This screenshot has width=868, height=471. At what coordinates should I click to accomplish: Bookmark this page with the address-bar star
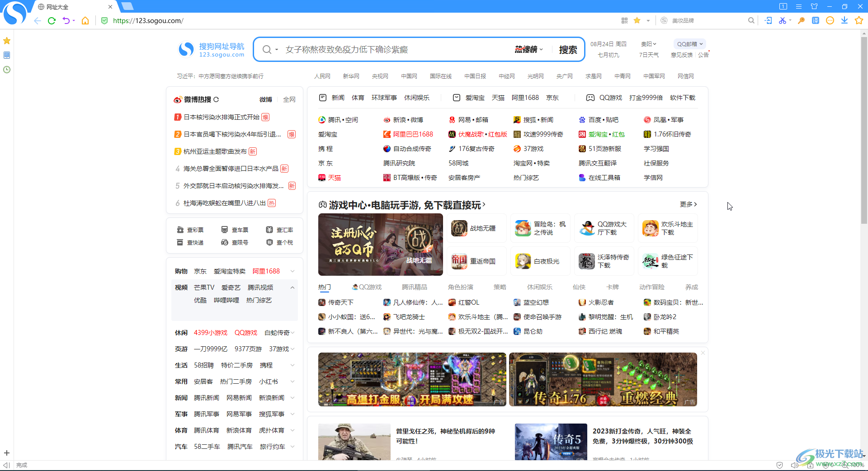coord(637,20)
